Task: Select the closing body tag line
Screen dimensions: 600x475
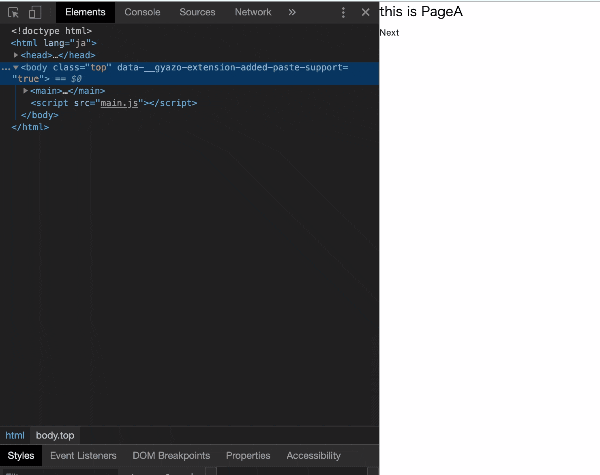Action: pos(39,115)
